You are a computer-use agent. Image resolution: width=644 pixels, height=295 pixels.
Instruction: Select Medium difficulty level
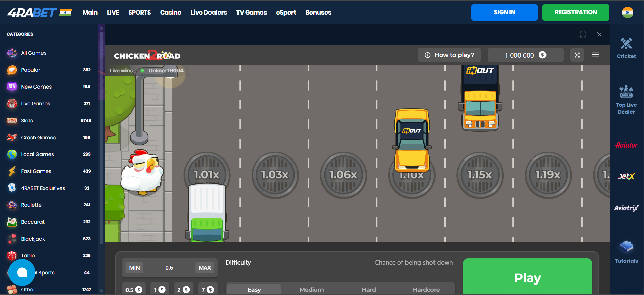tap(311, 290)
